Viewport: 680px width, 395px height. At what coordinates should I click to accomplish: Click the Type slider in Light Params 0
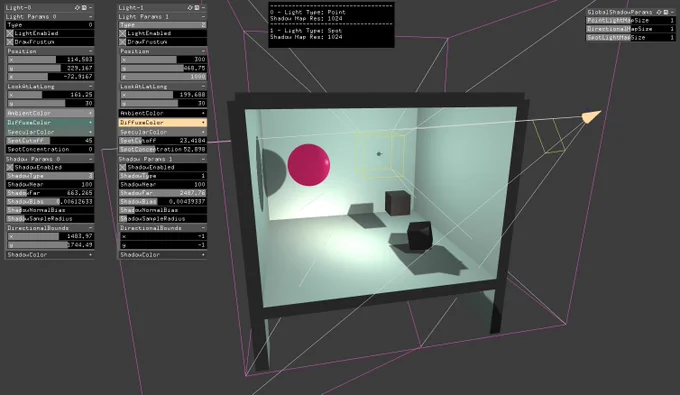(50, 25)
